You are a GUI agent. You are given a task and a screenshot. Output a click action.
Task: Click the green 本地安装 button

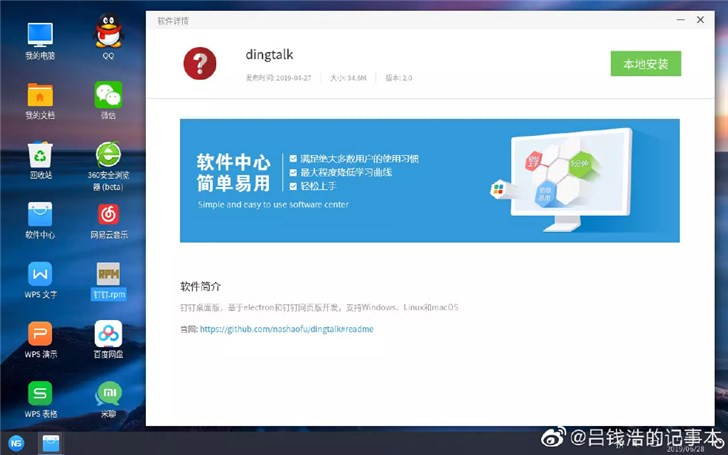[645, 64]
